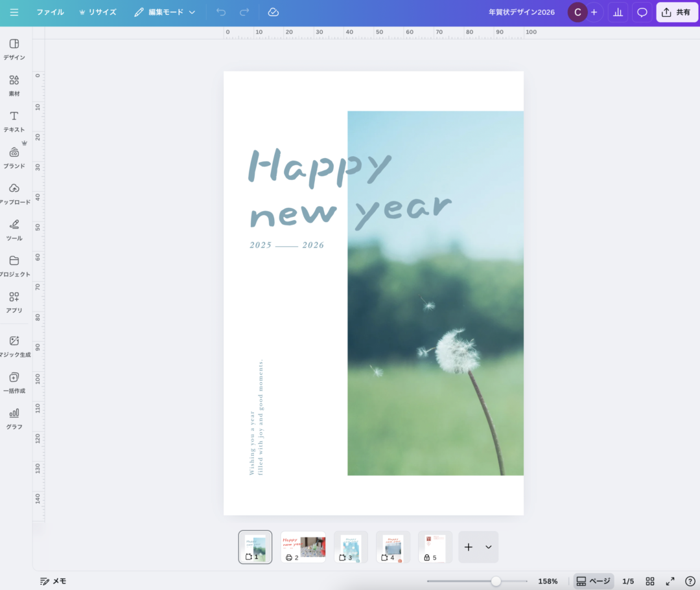Viewport: 700px width, 590px height.
Task: Open the リサイズ menu
Action: point(98,12)
